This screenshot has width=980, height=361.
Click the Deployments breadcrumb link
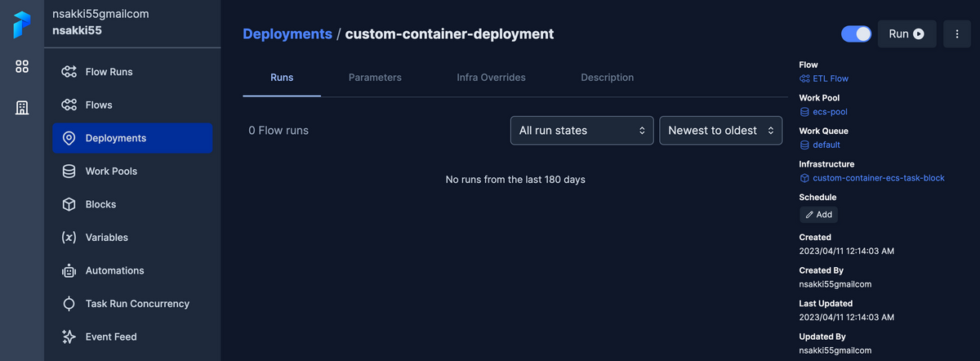tap(287, 34)
